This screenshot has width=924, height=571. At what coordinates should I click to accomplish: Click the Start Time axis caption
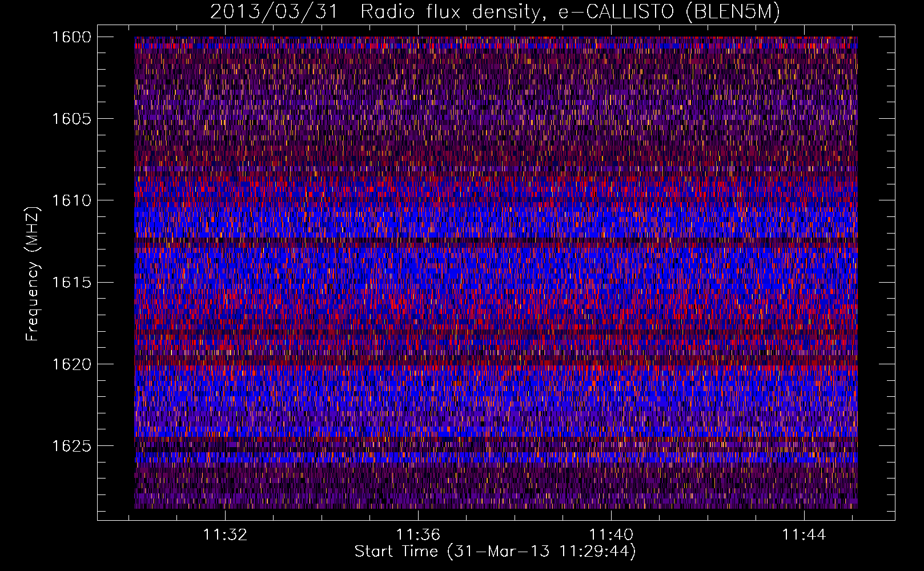point(495,552)
